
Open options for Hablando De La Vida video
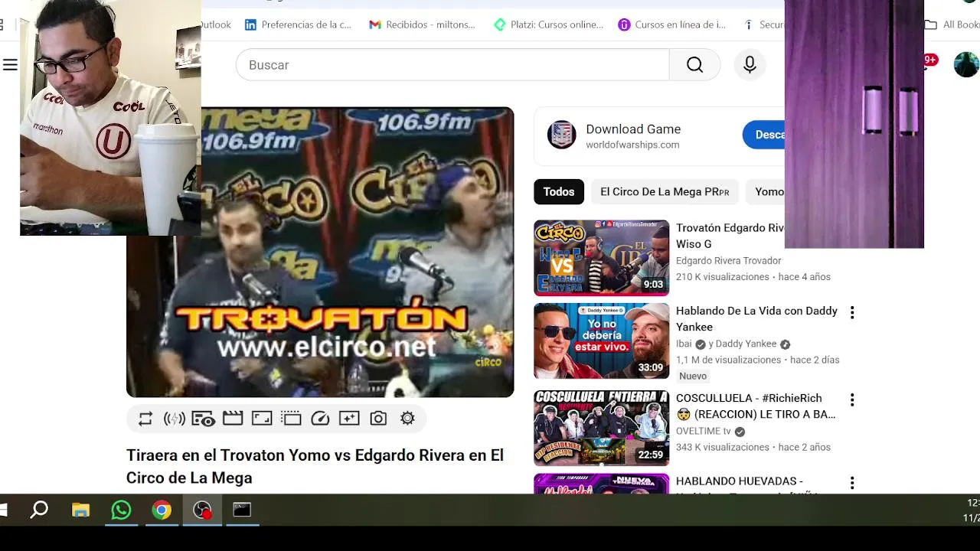click(852, 312)
